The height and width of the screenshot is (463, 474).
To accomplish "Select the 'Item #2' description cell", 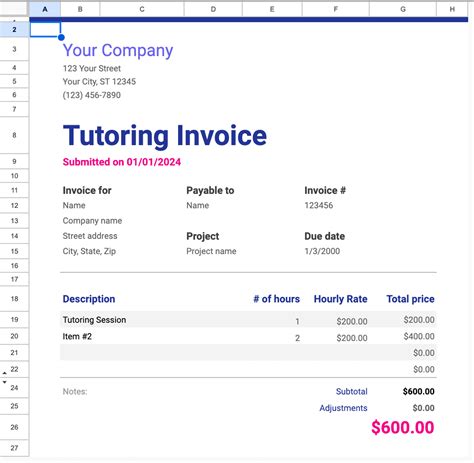I will click(77, 337).
